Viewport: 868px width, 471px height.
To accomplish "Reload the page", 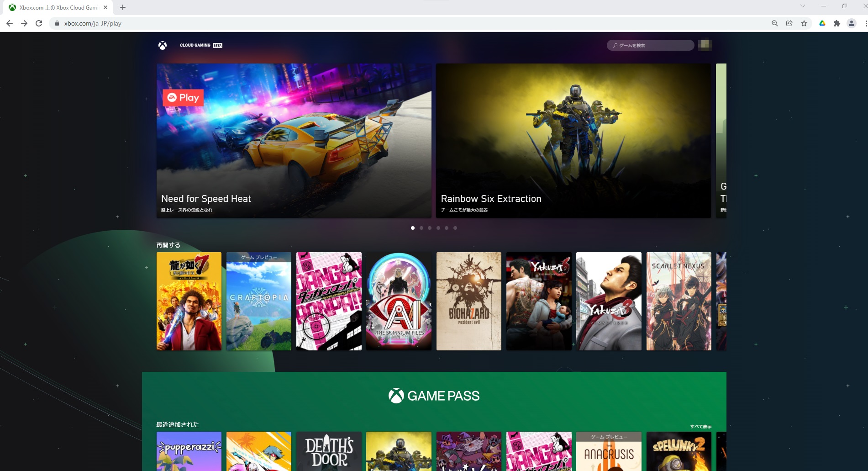I will tap(39, 23).
